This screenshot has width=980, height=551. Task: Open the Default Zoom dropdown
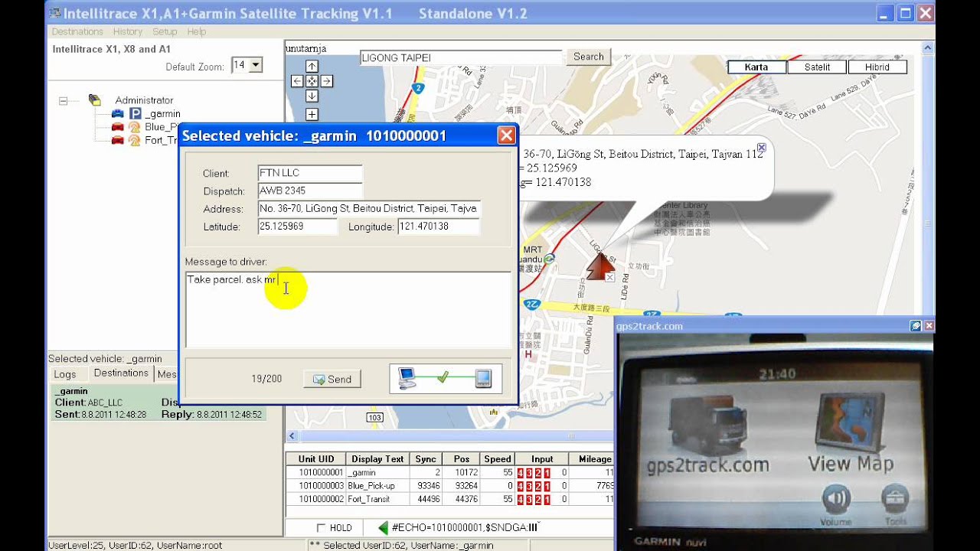point(256,66)
